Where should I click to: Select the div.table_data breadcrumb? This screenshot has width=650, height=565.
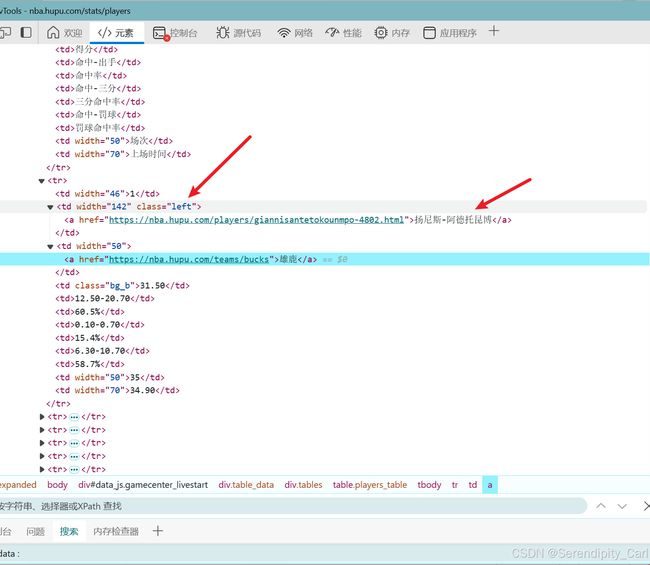246,485
